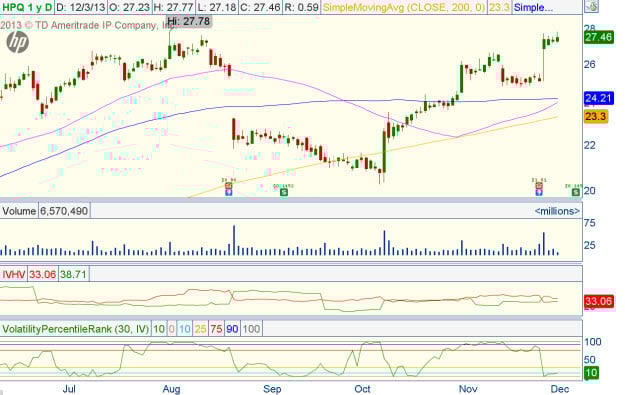Open the blue earnings bulb icon in late November

(539, 192)
